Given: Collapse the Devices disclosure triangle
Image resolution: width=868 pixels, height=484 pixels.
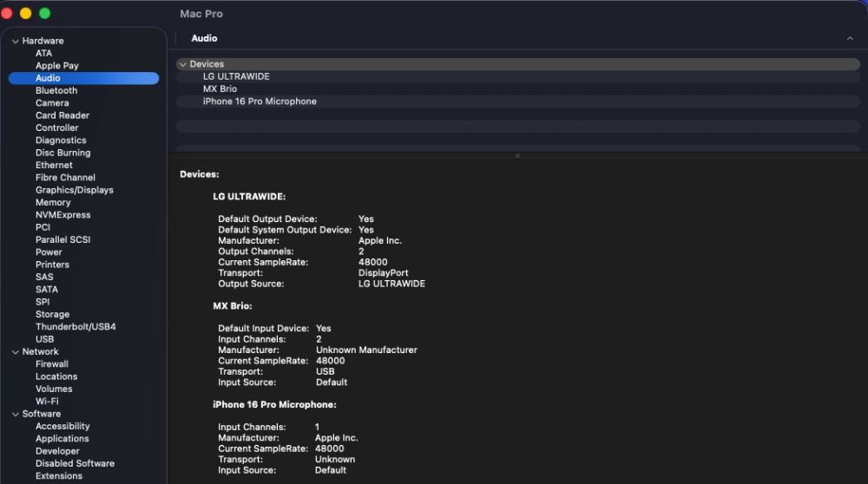Looking at the screenshot, I should tap(182, 64).
